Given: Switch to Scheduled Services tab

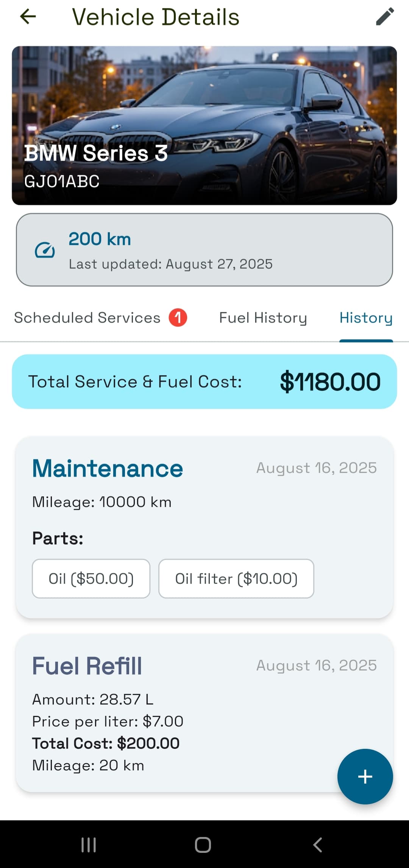Looking at the screenshot, I should [x=87, y=318].
